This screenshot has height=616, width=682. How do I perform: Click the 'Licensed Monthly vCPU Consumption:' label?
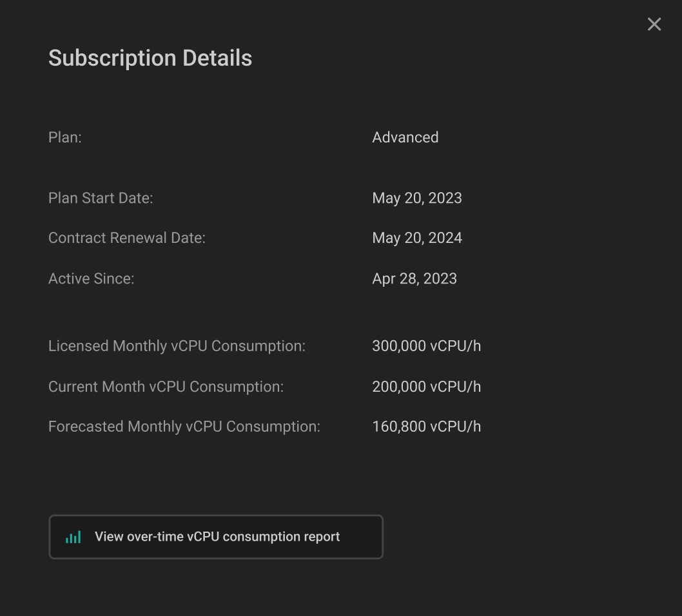tap(177, 346)
